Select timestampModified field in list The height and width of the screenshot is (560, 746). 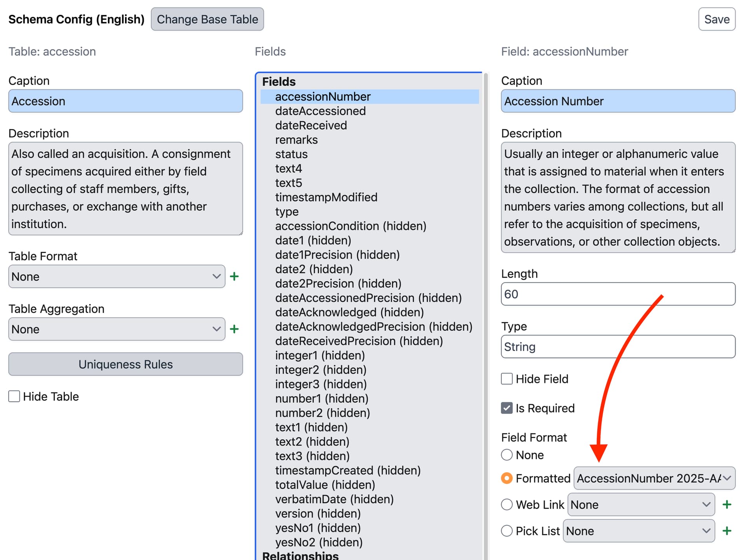(x=326, y=197)
